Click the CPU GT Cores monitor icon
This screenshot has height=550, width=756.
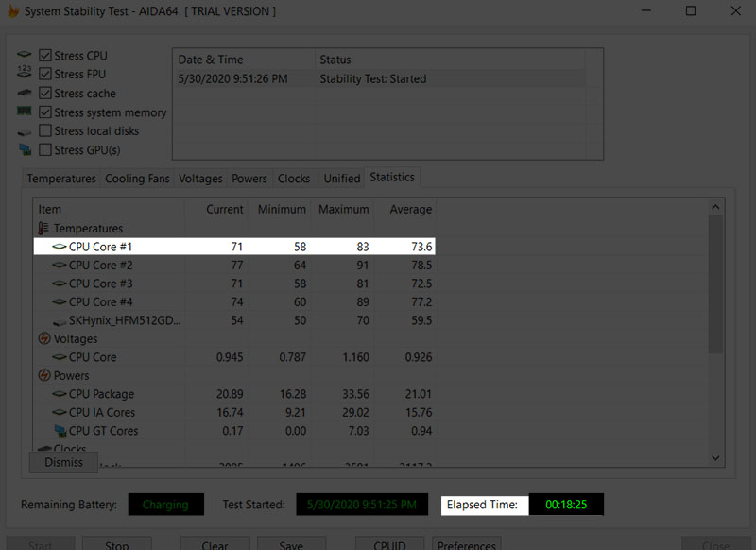60,431
